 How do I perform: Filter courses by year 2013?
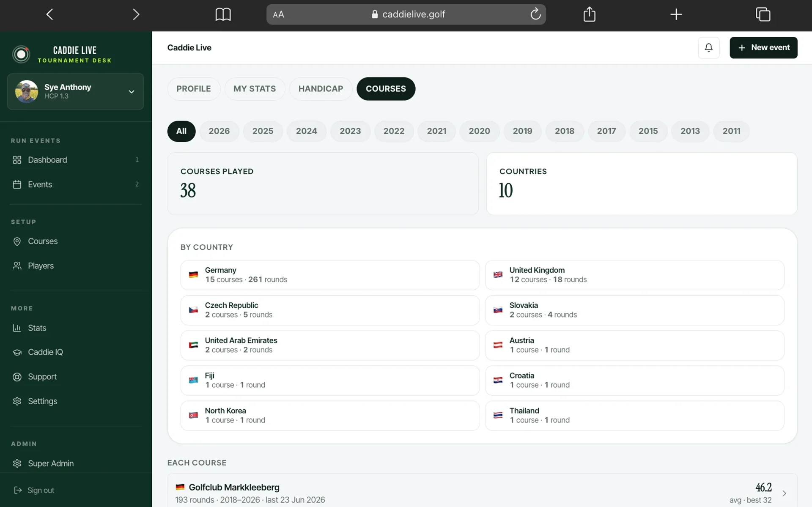click(690, 131)
